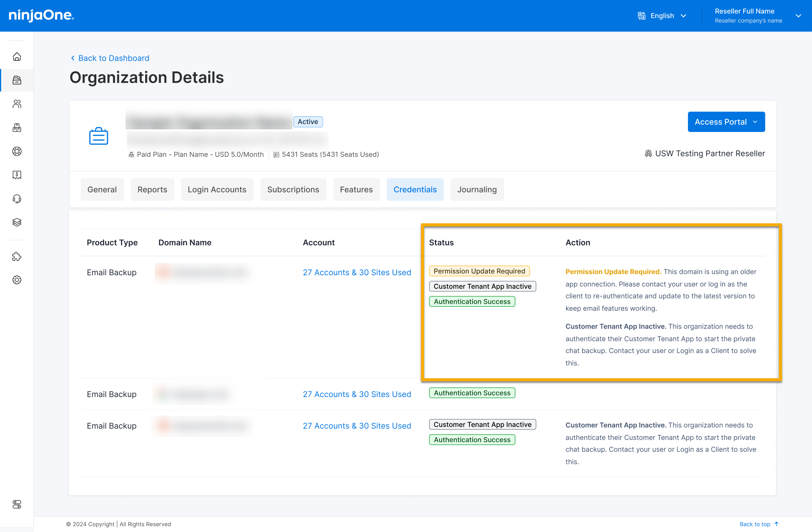
Task: Click the Permission Update Required status badge
Action: [479, 271]
